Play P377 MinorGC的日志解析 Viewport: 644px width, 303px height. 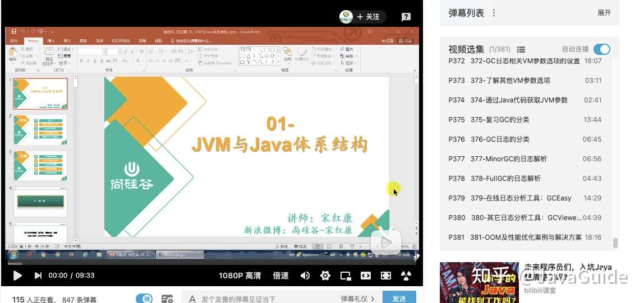click(525, 159)
